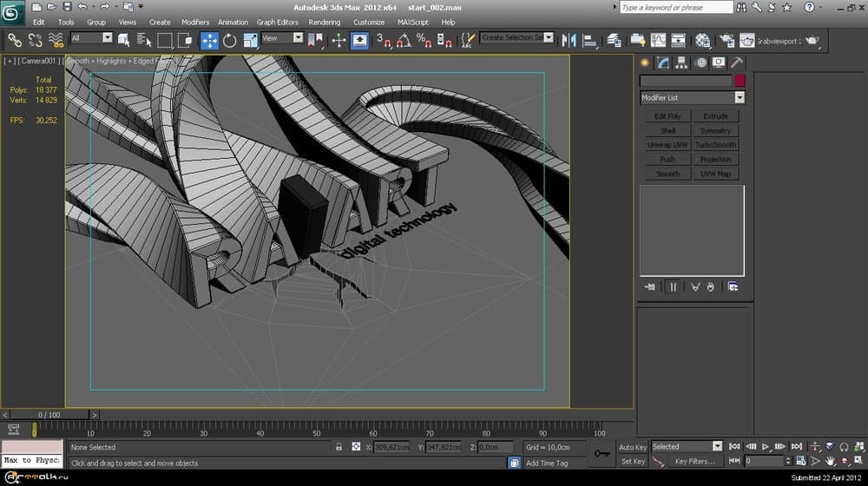Image resolution: width=868 pixels, height=486 pixels.
Task: Open the Graph Editors menu
Action: tap(278, 22)
